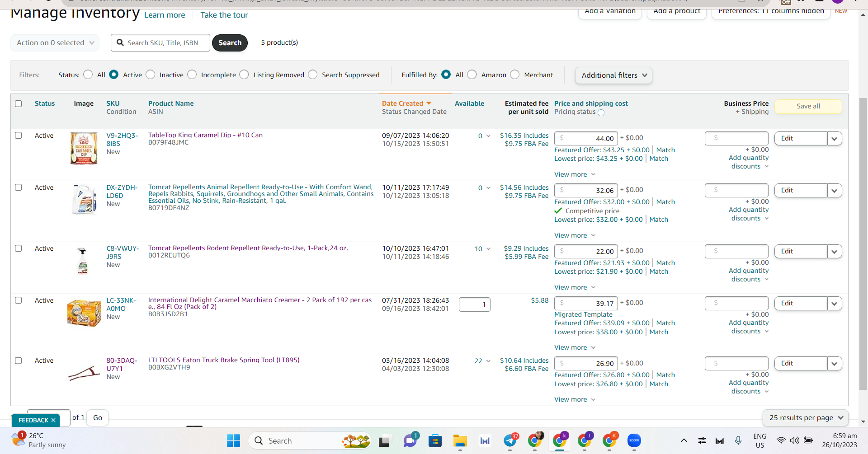Switch to Chrome with the dark blue I badge
The width and height of the screenshot is (868, 454).
[585, 440]
